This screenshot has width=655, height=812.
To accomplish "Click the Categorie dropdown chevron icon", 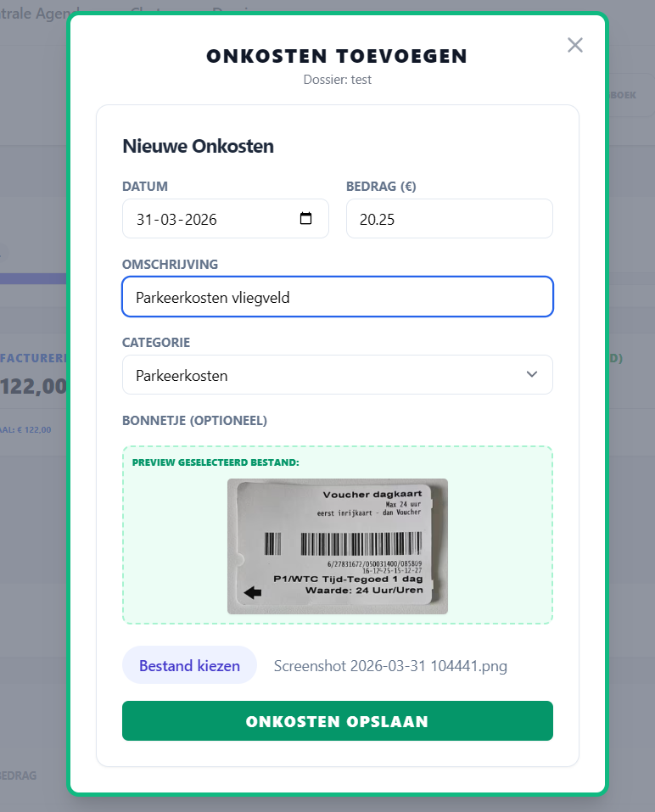I will [532, 374].
